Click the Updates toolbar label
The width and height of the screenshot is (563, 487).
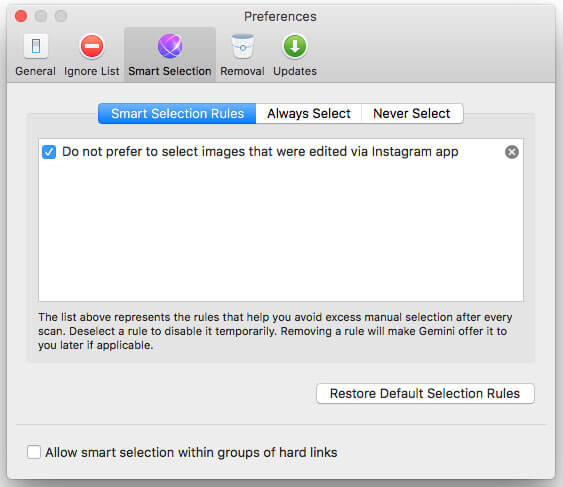[x=295, y=71]
